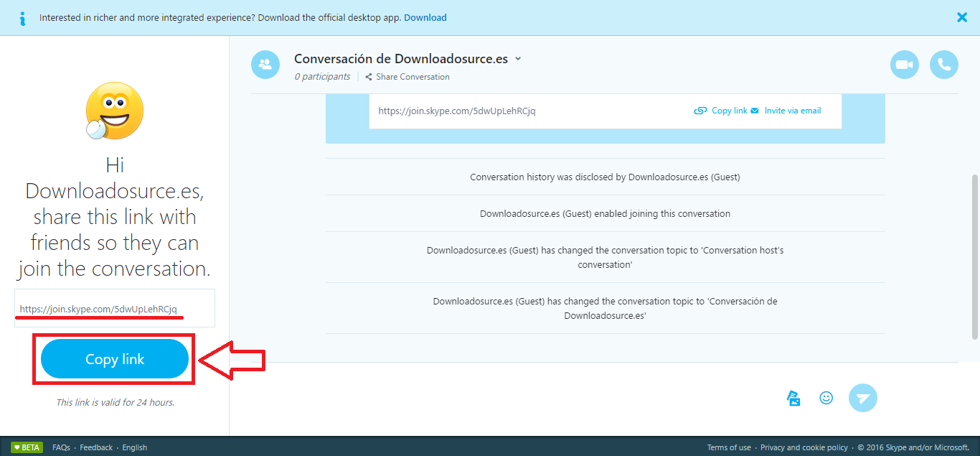Image resolution: width=980 pixels, height=456 pixels.
Task: Click the '0 participants' text
Action: click(x=322, y=77)
